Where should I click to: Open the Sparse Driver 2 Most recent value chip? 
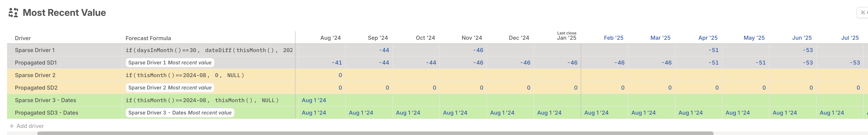tap(170, 88)
